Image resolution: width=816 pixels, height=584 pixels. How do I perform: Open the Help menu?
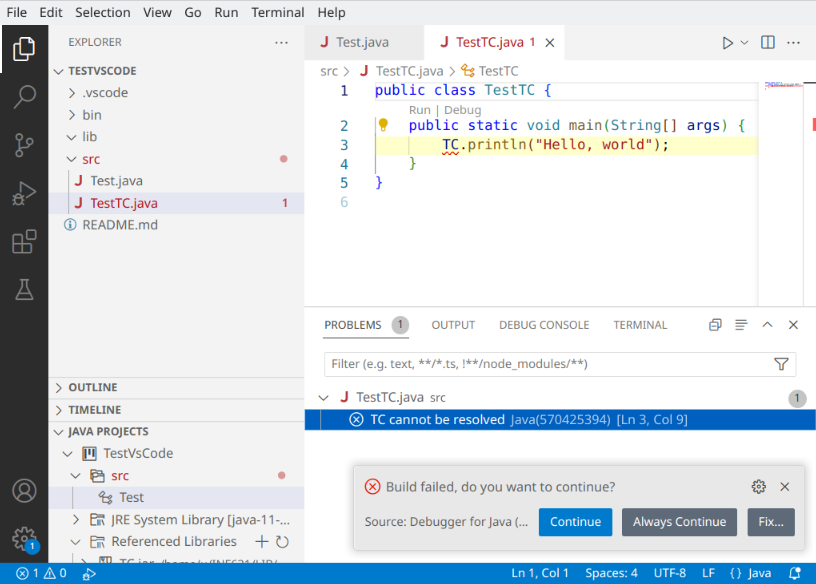[x=331, y=12]
